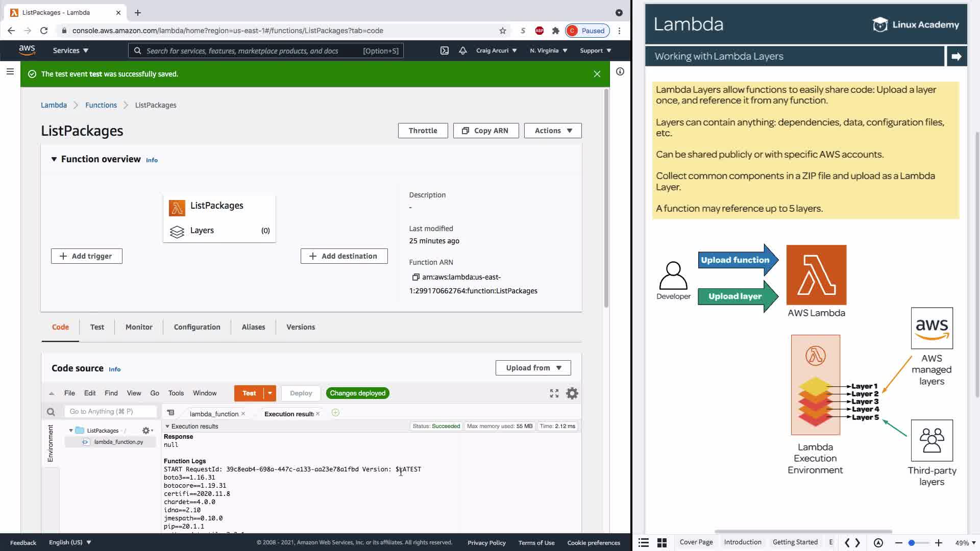Image resolution: width=980 pixels, height=551 pixels.
Task: Click the slide next arrow in header
Action: (x=957, y=56)
